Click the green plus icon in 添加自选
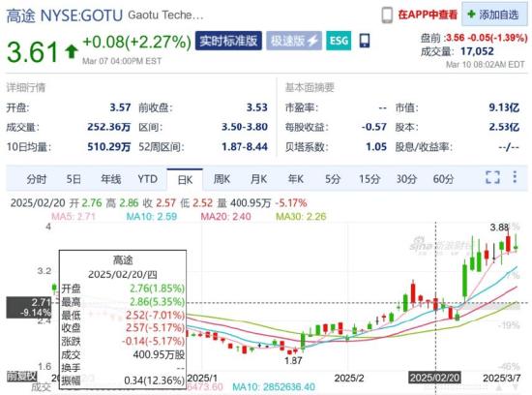This screenshot has width=532, height=395. point(471,14)
